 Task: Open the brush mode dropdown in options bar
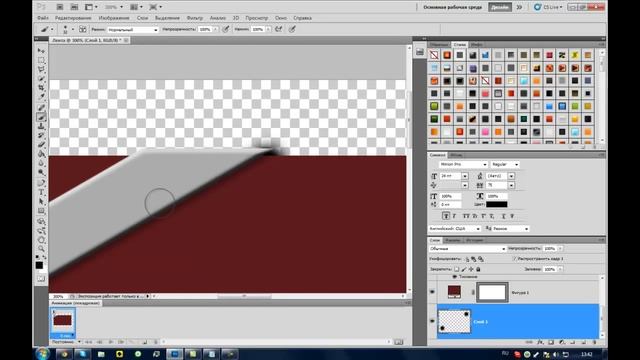pyautogui.click(x=133, y=29)
